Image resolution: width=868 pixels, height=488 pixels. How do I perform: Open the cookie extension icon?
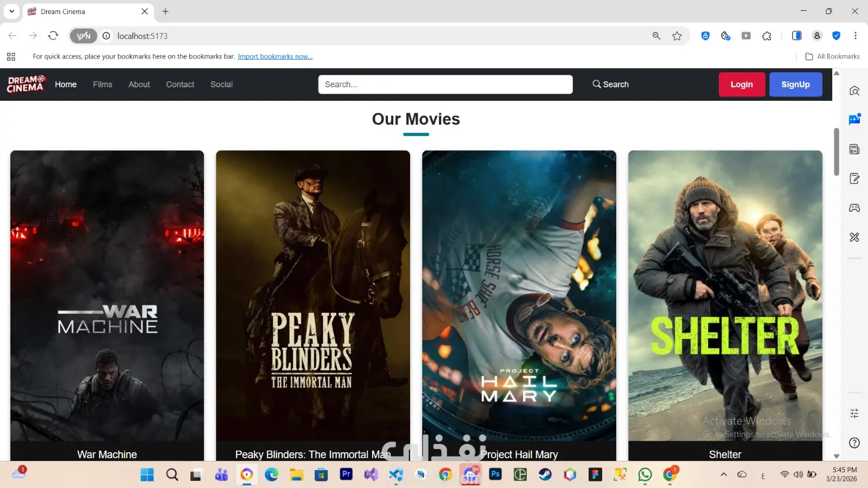(x=725, y=36)
